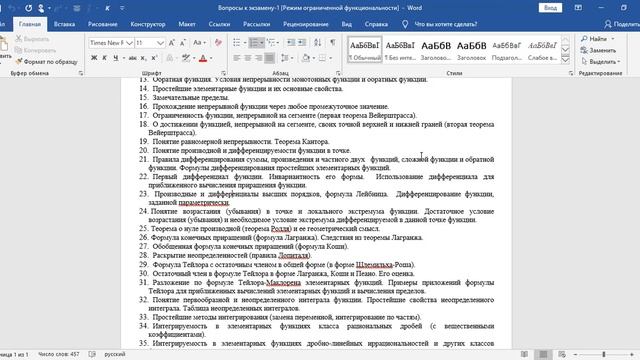Switch to Read Mode view icon
The width and height of the screenshot is (640, 360).
(524, 354)
